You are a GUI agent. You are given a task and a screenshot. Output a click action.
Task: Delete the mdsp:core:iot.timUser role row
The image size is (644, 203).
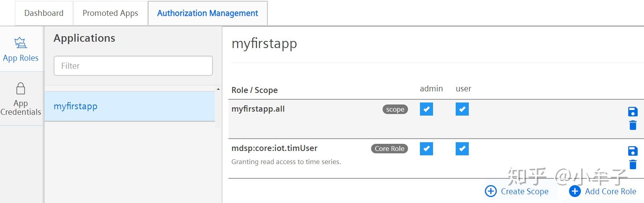coord(633,164)
